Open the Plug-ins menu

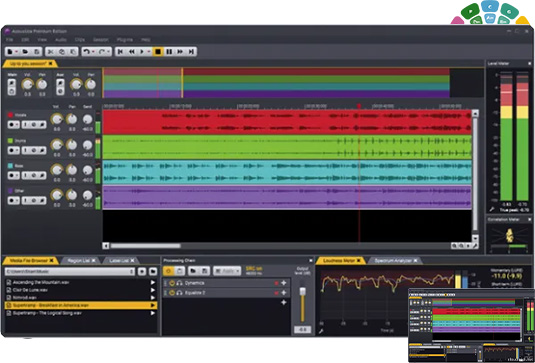point(125,40)
